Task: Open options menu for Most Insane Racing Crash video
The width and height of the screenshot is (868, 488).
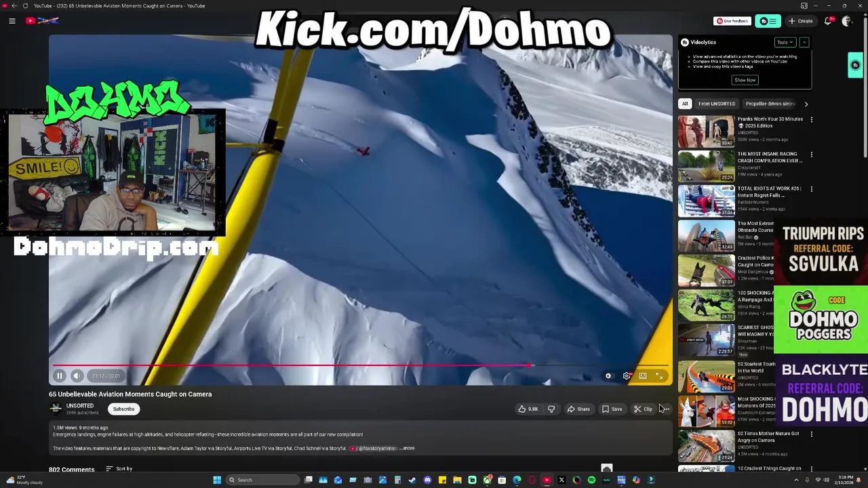Action: point(811,155)
